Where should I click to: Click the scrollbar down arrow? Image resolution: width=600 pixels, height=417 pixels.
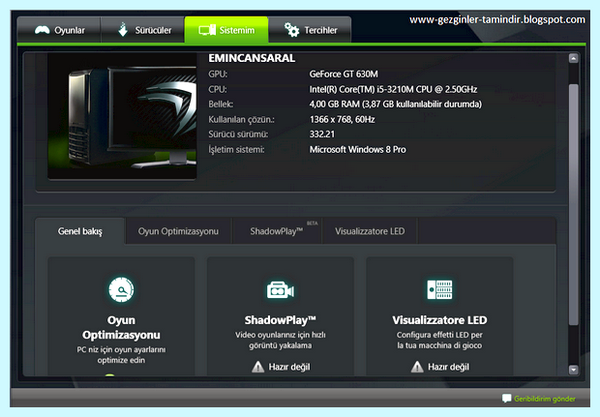pos(573,370)
